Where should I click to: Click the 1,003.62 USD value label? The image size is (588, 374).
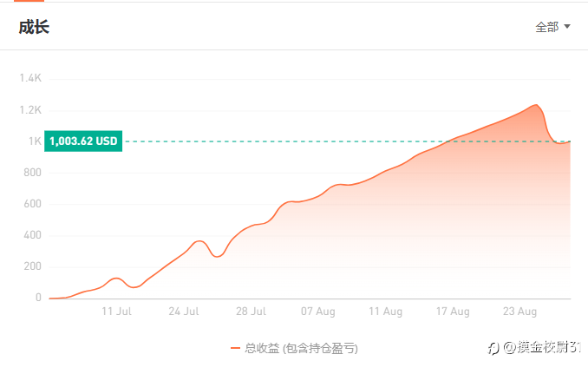[83, 141]
